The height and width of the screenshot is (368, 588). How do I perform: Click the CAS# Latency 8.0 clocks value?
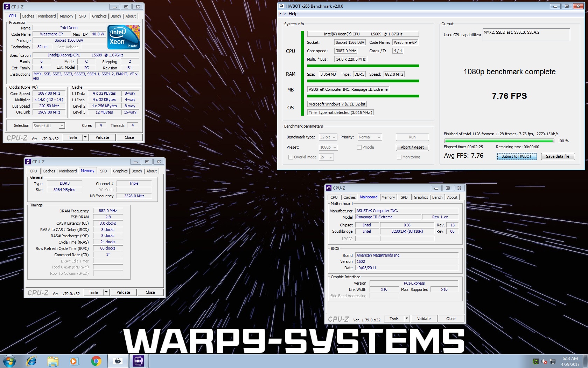coord(108,223)
